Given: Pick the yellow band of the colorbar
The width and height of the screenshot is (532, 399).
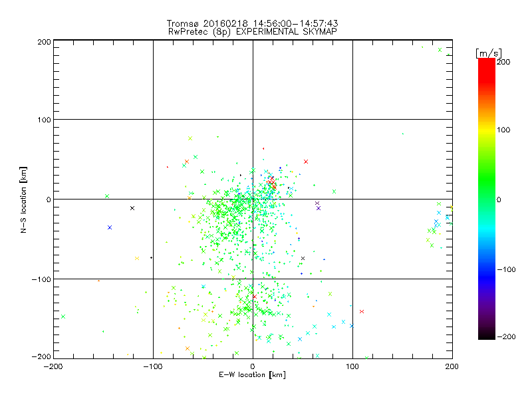Looking at the screenshot, I should pos(487,130).
